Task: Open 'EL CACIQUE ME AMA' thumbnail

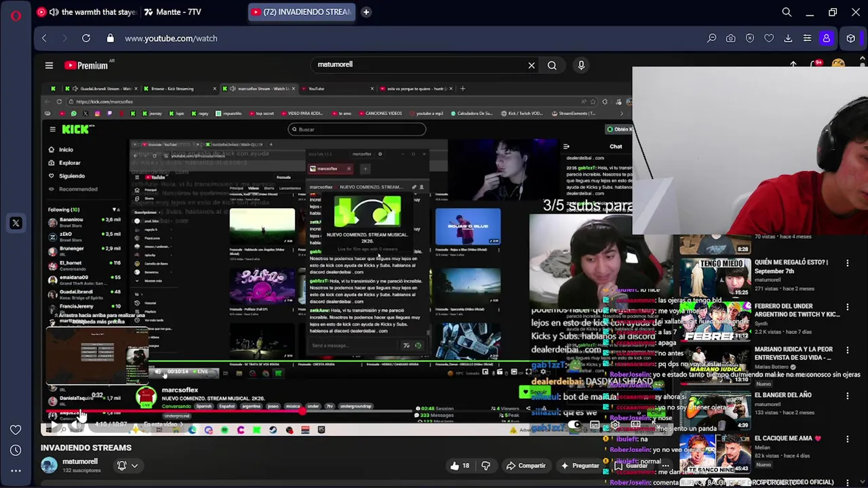Action: [715, 454]
